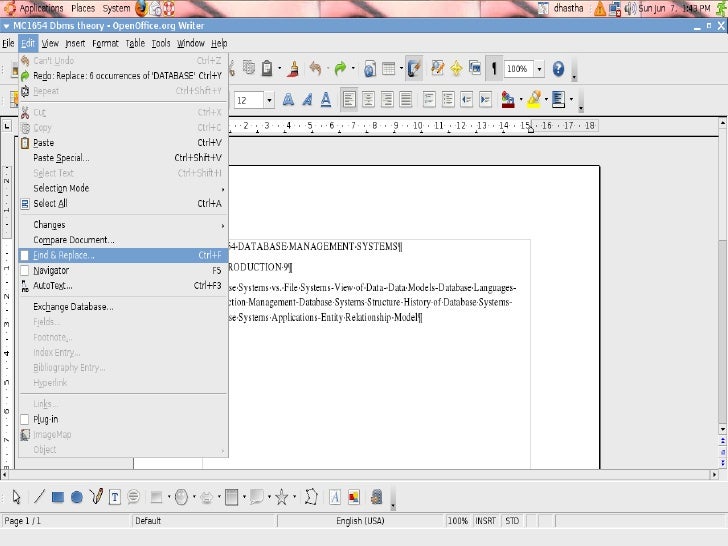Open OpenOffice Help question mark icon

pyautogui.click(x=558, y=69)
